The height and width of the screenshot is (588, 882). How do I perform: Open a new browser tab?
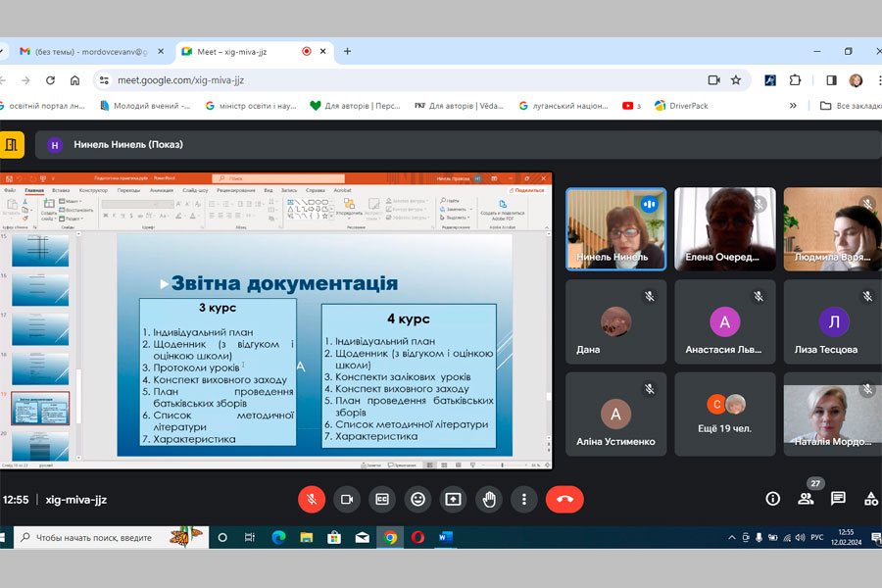click(348, 51)
